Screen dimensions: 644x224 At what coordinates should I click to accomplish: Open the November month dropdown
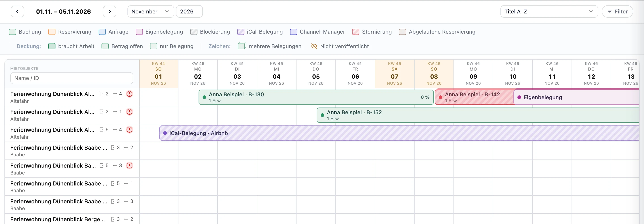(x=150, y=11)
